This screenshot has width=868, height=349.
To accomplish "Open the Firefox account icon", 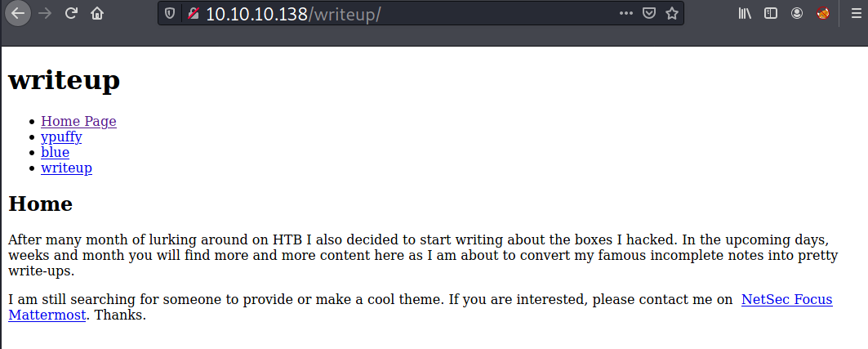I will 797,13.
